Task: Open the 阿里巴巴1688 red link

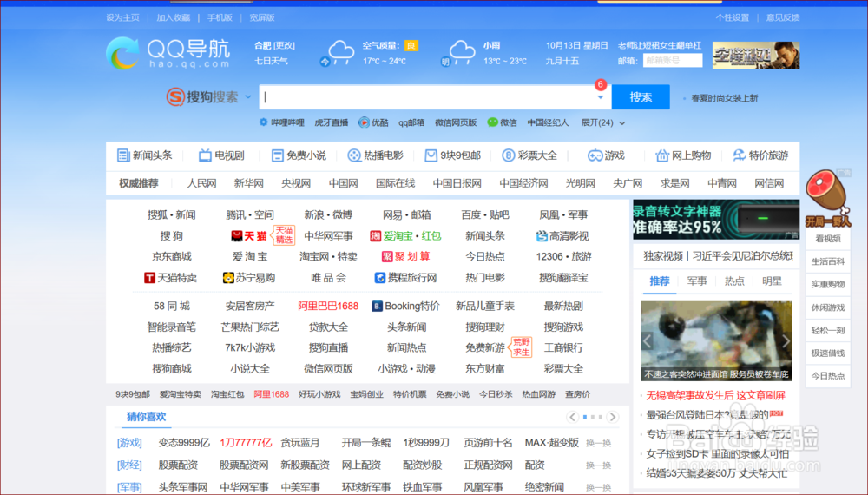Action: 328,307
